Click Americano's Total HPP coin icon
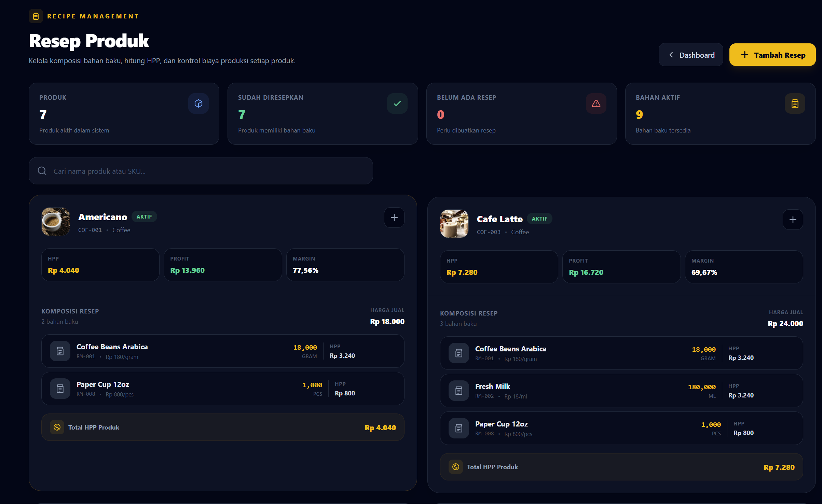The height and width of the screenshot is (504, 822). coord(57,427)
